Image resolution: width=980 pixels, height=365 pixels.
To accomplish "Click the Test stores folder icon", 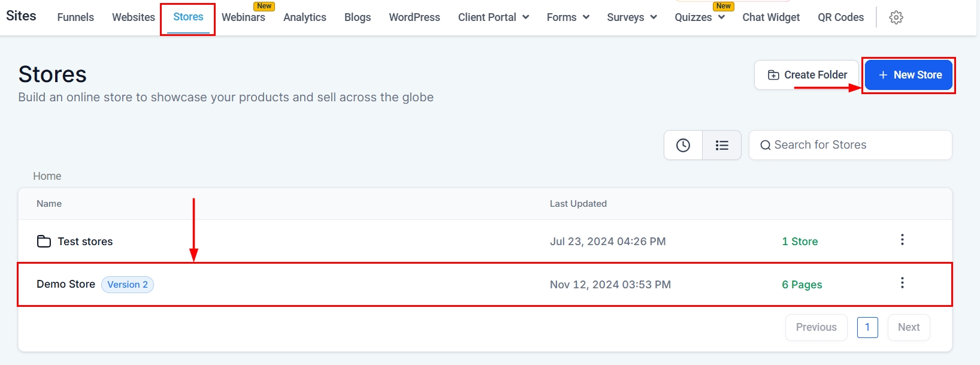I will [44, 242].
